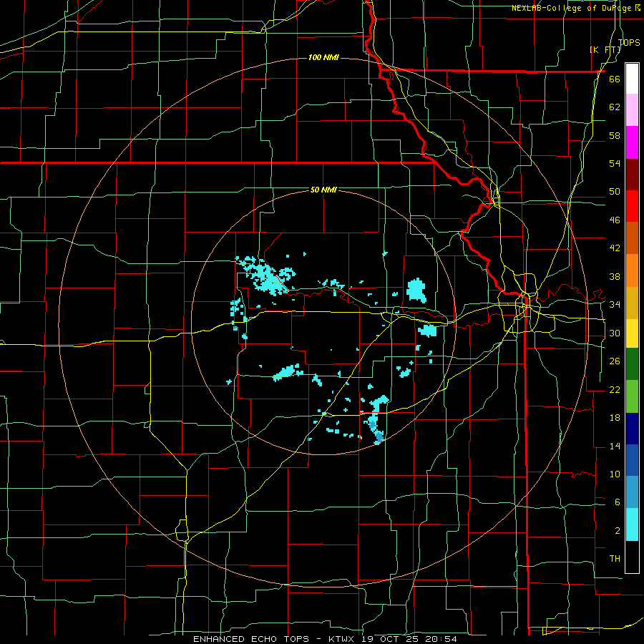This screenshot has height=644, width=644.
Task: Click the legend value 34
Action: click(x=615, y=305)
